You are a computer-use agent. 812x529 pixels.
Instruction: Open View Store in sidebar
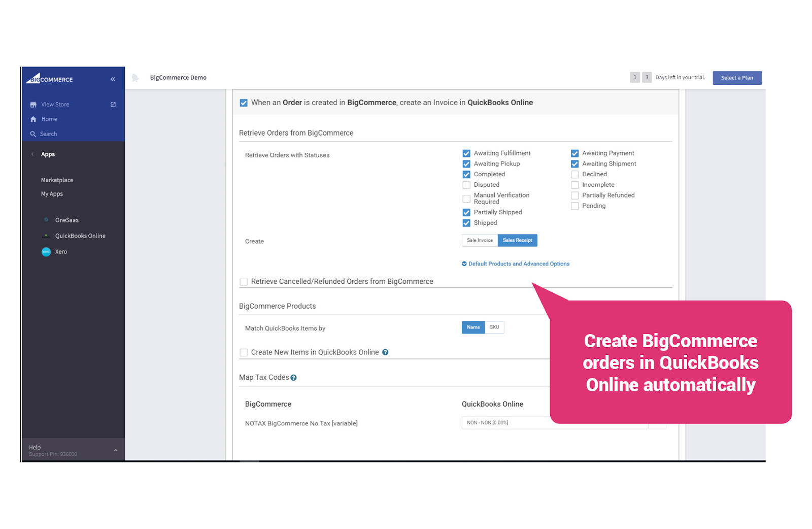coord(55,105)
